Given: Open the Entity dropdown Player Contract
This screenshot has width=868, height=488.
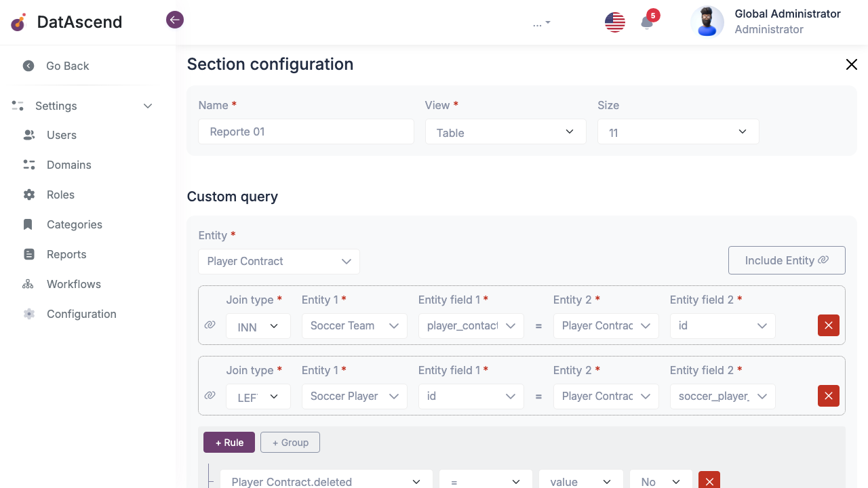Looking at the screenshot, I should tap(279, 262).
